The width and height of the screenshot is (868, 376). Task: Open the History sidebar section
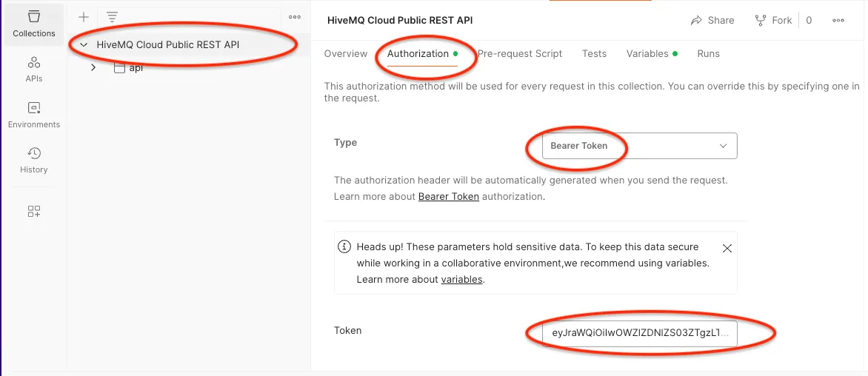pos(34,161)
